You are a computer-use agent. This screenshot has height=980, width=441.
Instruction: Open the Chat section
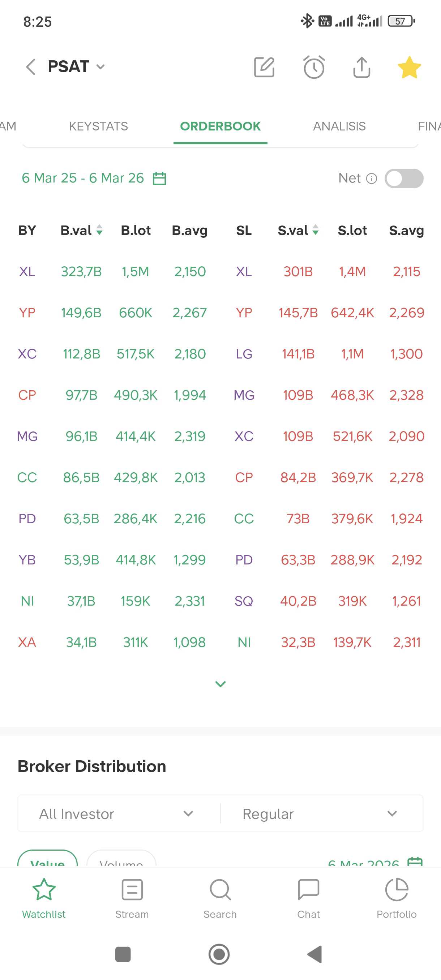click(308, 898)
